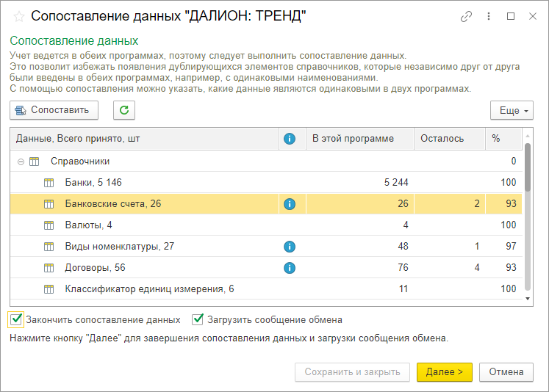Image resolution: width=549 pixels, height=392 pixels.
Task: Click table icon beside Справочники
Action: [x=35, y=161]
